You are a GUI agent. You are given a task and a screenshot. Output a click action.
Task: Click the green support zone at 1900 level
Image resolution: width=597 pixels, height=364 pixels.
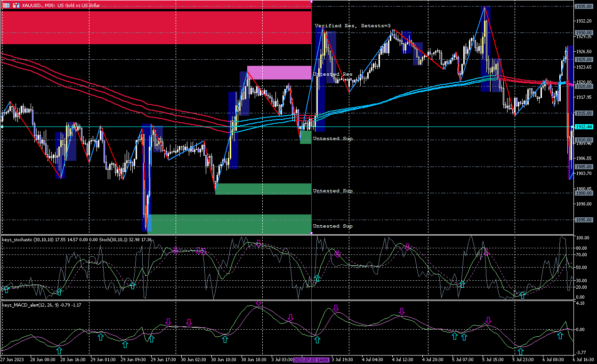click(263, 189)
